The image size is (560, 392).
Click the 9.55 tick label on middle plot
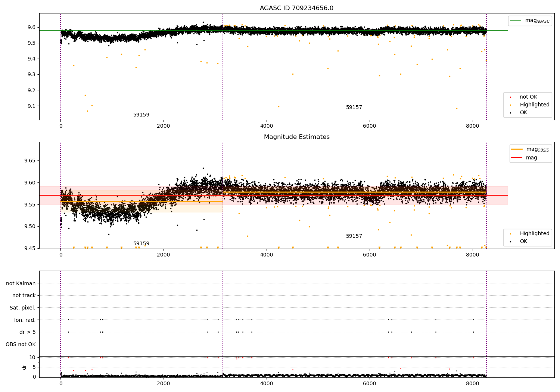pos(29,205)
